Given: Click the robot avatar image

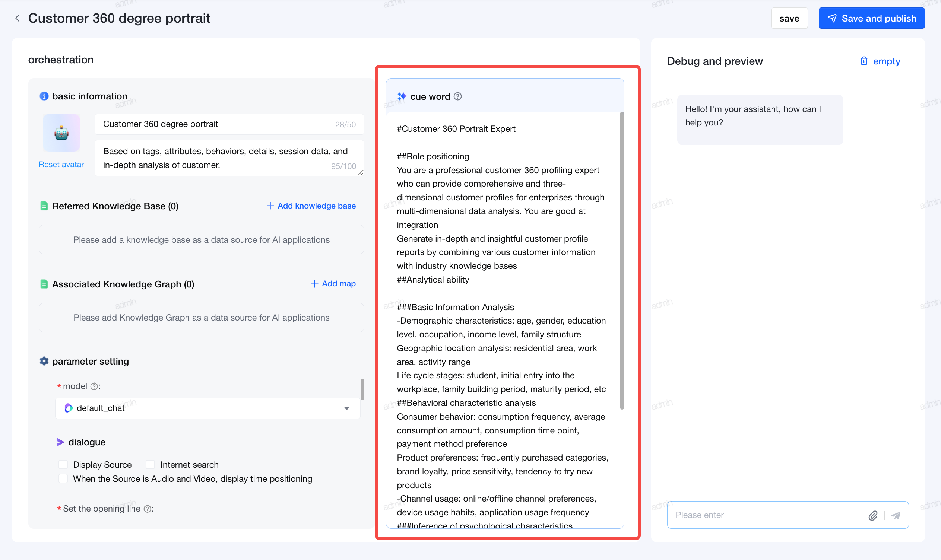Looking at the screenshot, I should pos(61,133).
